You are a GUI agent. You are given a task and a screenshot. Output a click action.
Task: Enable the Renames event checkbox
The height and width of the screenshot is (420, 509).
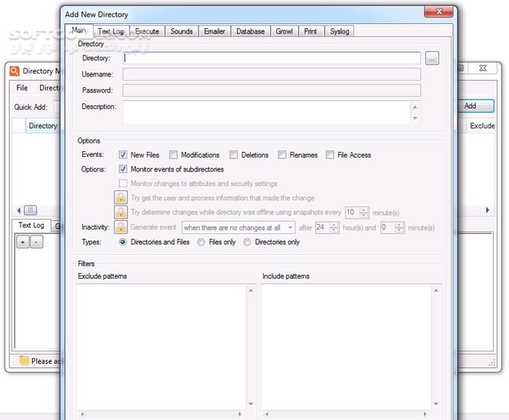point(282,155)
